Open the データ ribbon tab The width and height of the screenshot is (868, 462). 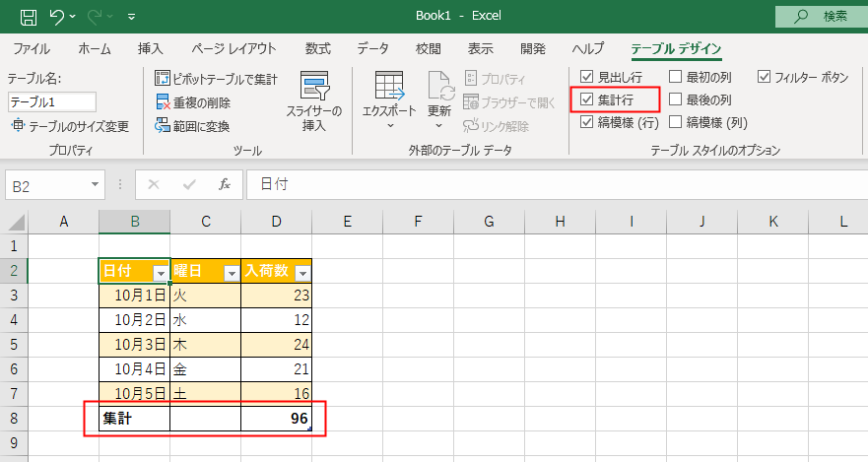click(x=372, y=48)
